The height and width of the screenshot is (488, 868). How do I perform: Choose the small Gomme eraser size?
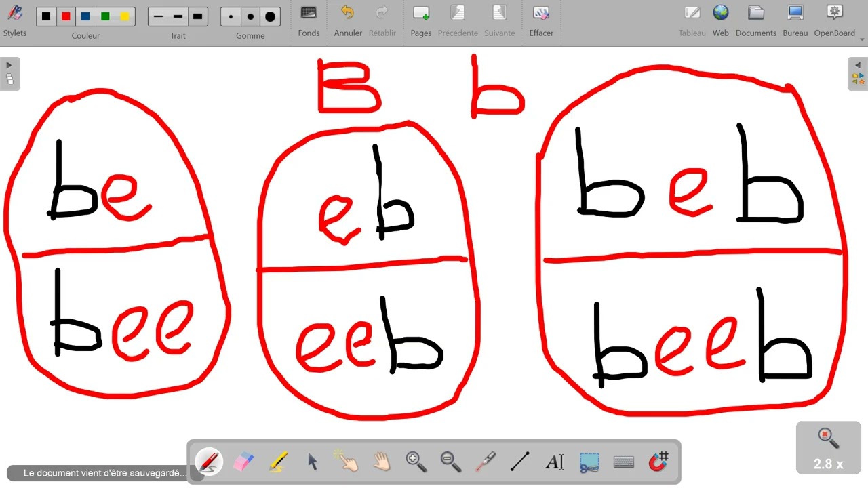click(231, 16)
